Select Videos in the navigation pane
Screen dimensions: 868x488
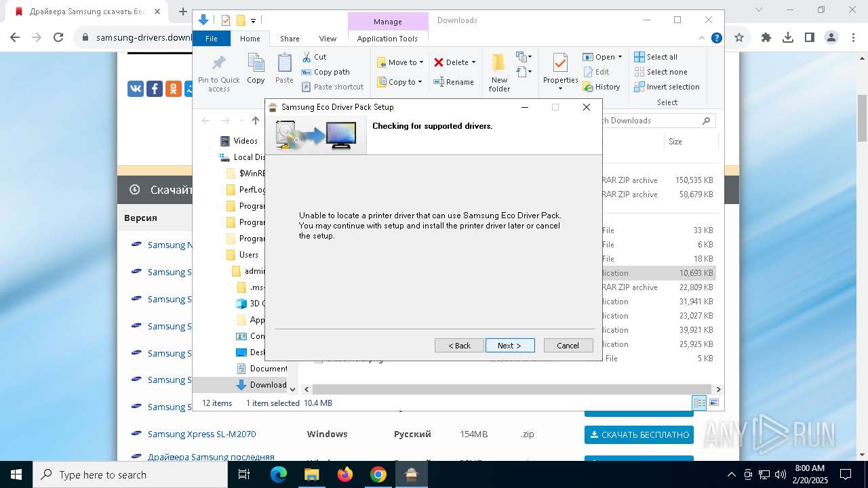tap(245, 141)
